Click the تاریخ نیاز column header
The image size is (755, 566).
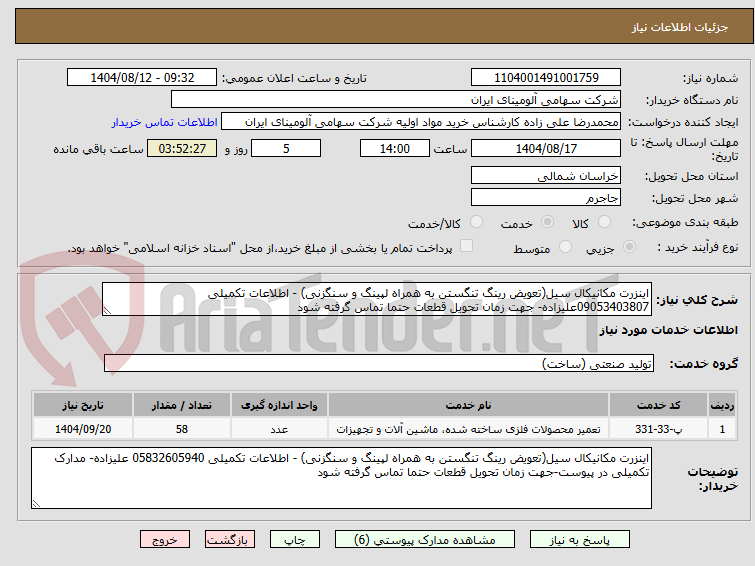pyautogui.click(x=83, y=405)
